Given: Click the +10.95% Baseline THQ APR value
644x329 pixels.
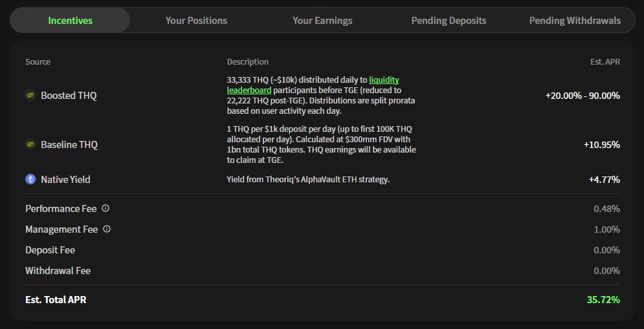Looking at the screenshot, I should [602, 145].
